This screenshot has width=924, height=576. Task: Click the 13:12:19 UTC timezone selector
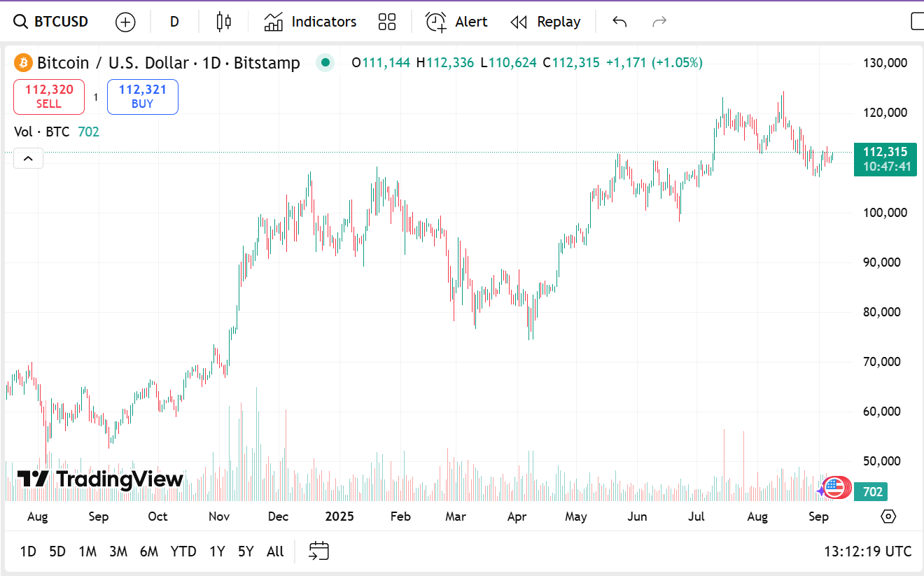coord(867,552)
